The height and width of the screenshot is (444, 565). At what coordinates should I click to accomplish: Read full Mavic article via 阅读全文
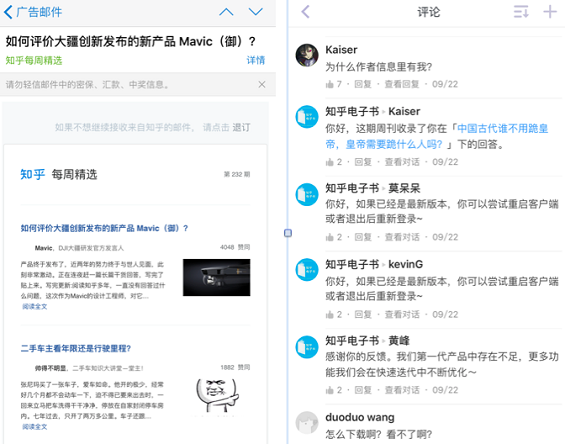pos(35,306)
